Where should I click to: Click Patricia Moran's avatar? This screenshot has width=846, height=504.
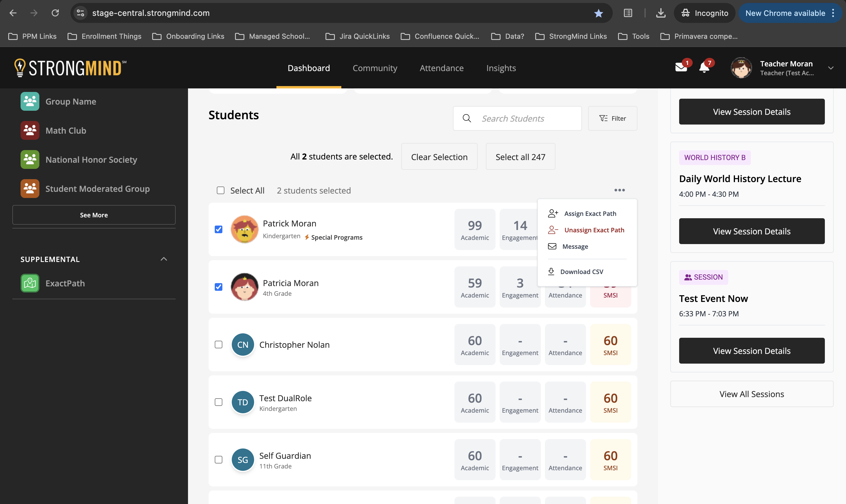pyautogui.click(x=244, y=287)
